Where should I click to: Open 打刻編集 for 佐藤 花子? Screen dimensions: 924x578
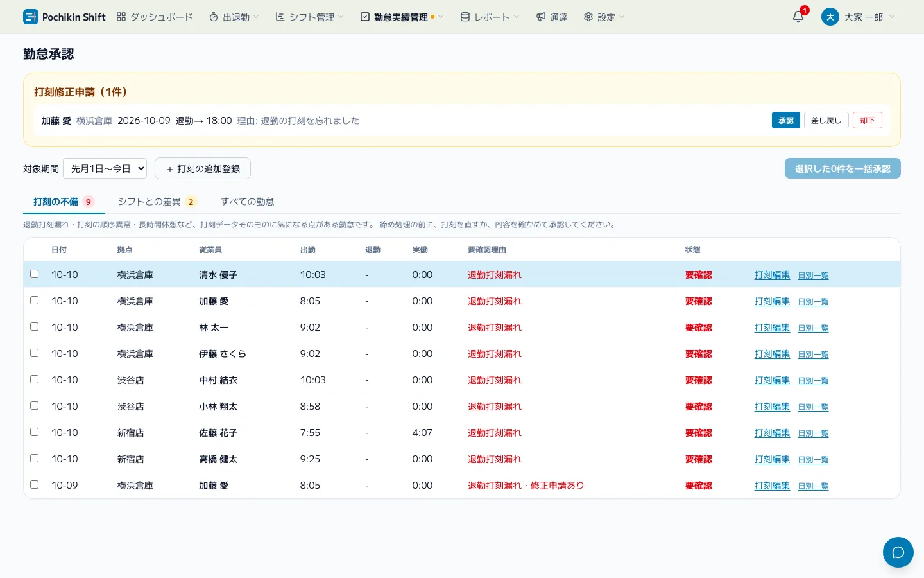pyautogui.click(x=772, y=433)
